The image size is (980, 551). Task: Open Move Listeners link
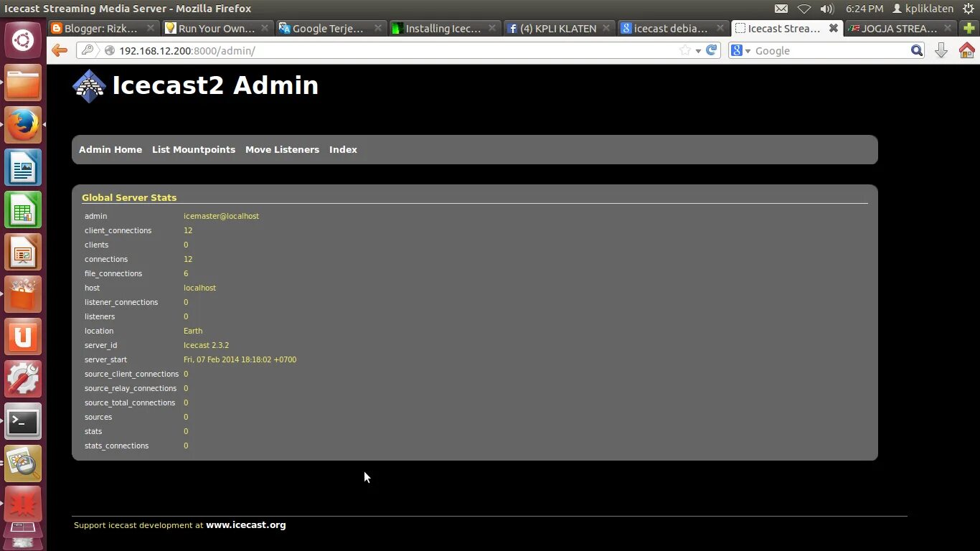282,149
